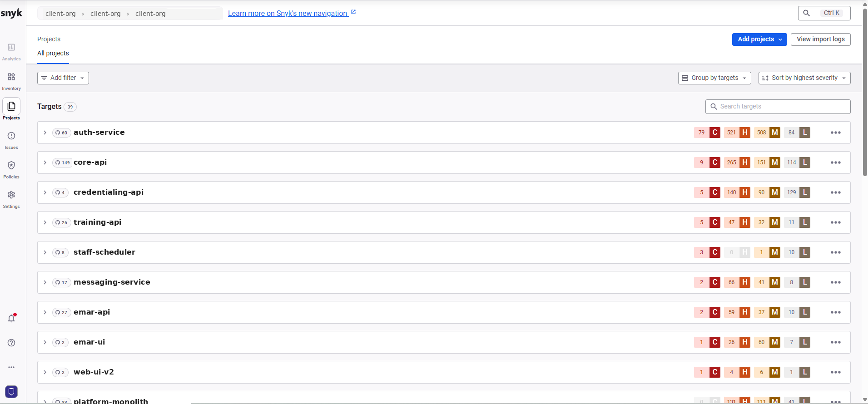Expand the core-api target
The height and width of the screenshot is (404, 868).
(x=45, y=163)
